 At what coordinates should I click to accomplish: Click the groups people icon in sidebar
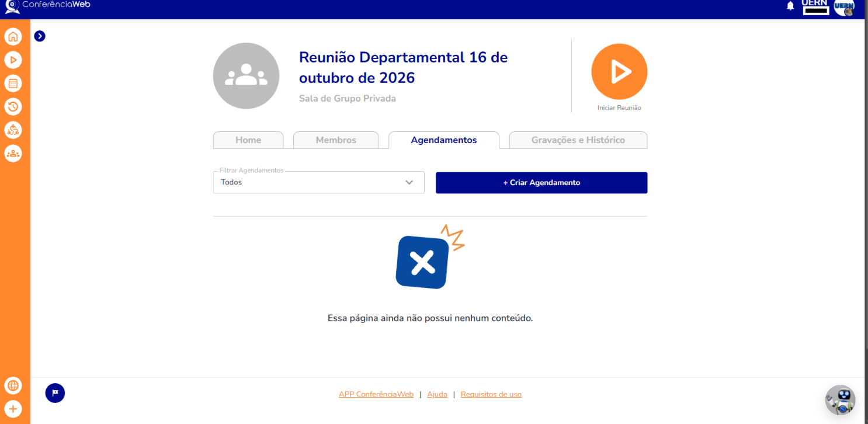(13, 154)
